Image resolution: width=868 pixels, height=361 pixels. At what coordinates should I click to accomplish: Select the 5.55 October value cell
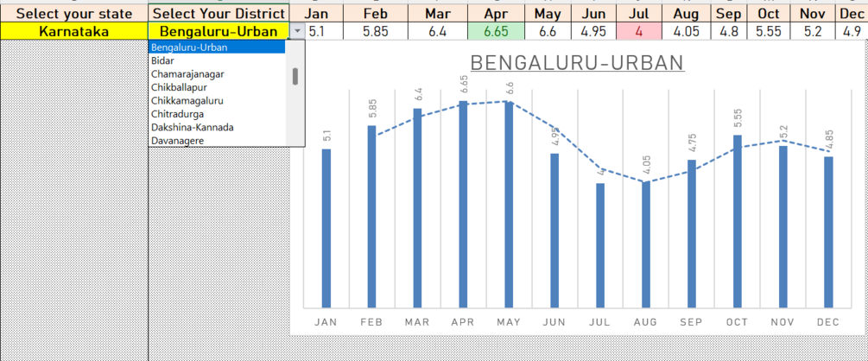click(770, 32)
